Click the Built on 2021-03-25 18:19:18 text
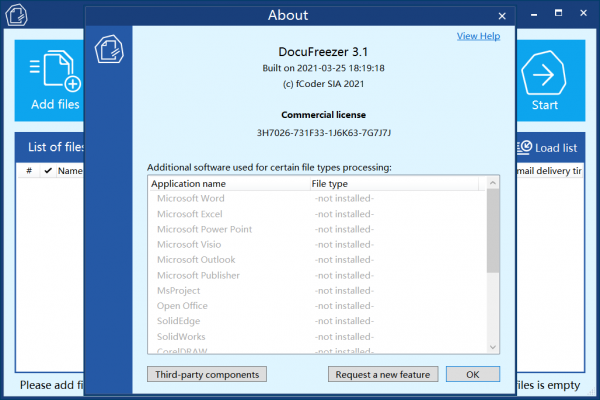 [x=323, y=68]
